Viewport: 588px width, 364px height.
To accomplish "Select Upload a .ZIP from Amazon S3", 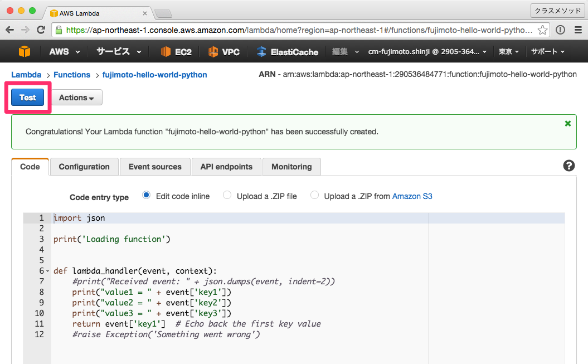I will point(315,195).
